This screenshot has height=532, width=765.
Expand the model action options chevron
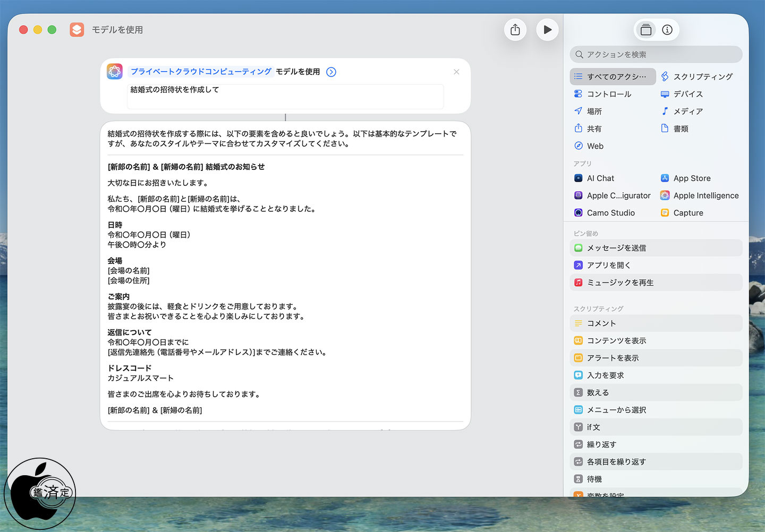point(331,72)
